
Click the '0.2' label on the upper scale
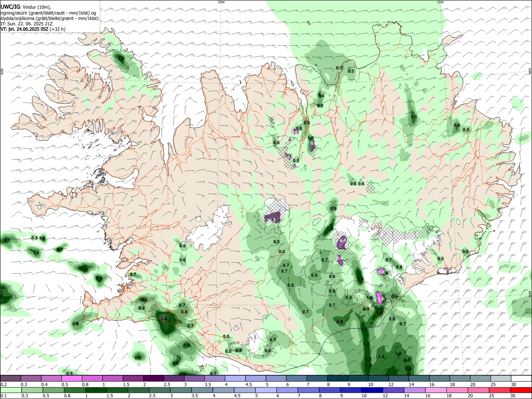click(3, 384)
